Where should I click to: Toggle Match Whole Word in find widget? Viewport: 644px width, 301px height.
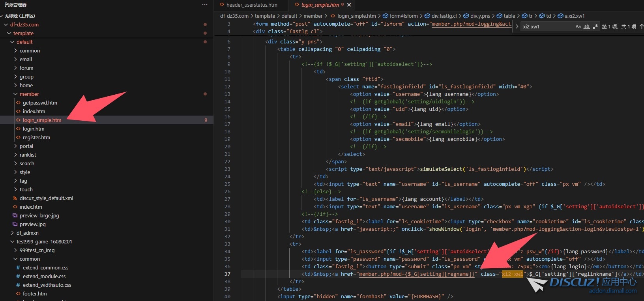(x=587, y=26)
